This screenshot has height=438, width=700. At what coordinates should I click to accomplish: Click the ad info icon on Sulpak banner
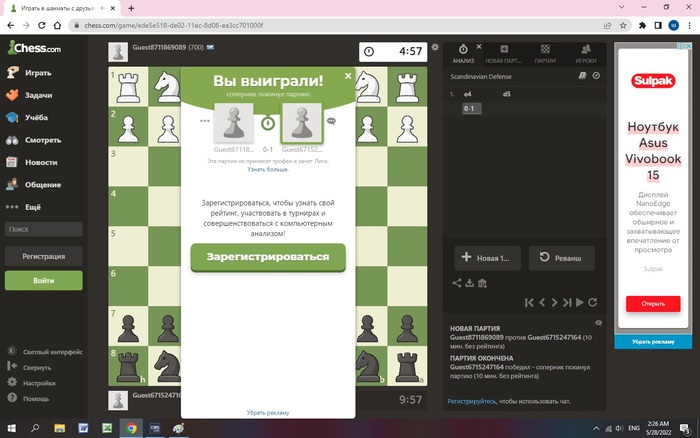(681, 46)
